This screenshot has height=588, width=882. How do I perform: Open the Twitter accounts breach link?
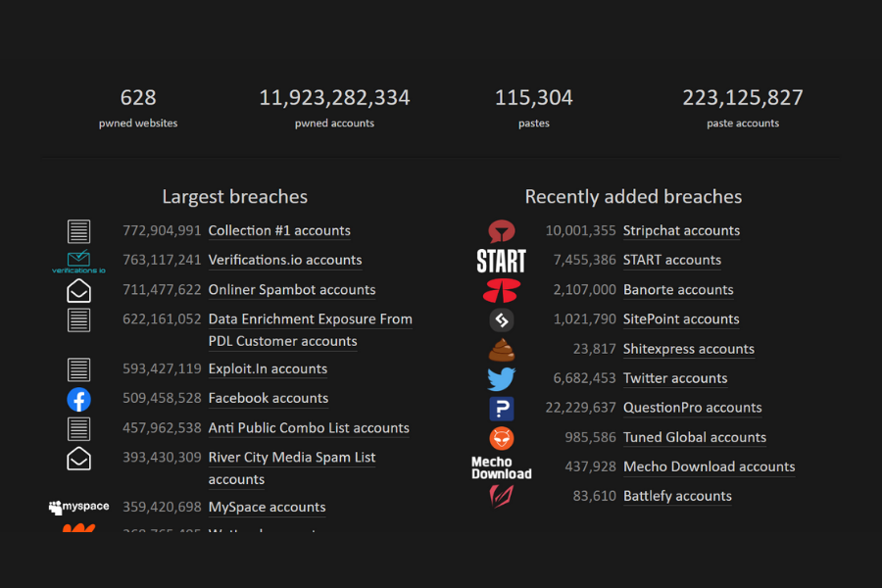pyautogui.click(x=675, y=378)
